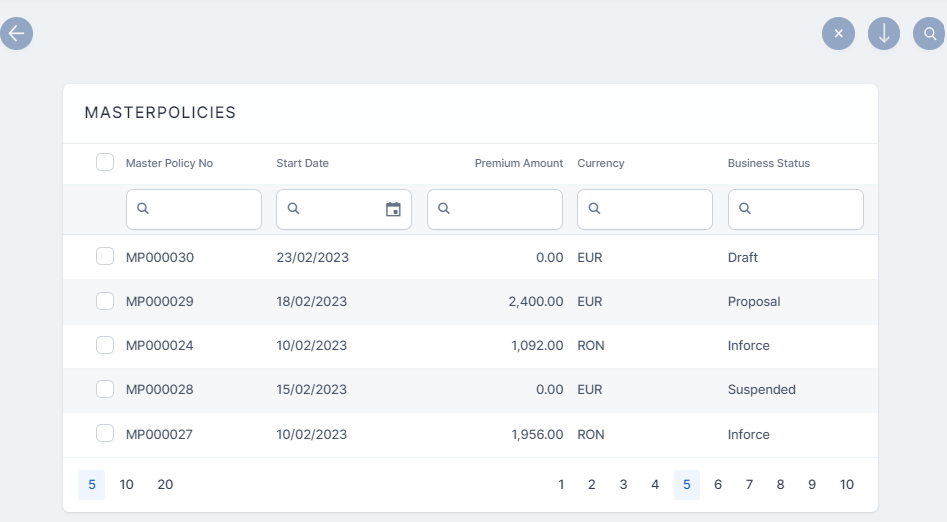Jump to page 10 in pagination
Viewport: 947px width, 522px height.
(846, 485)
